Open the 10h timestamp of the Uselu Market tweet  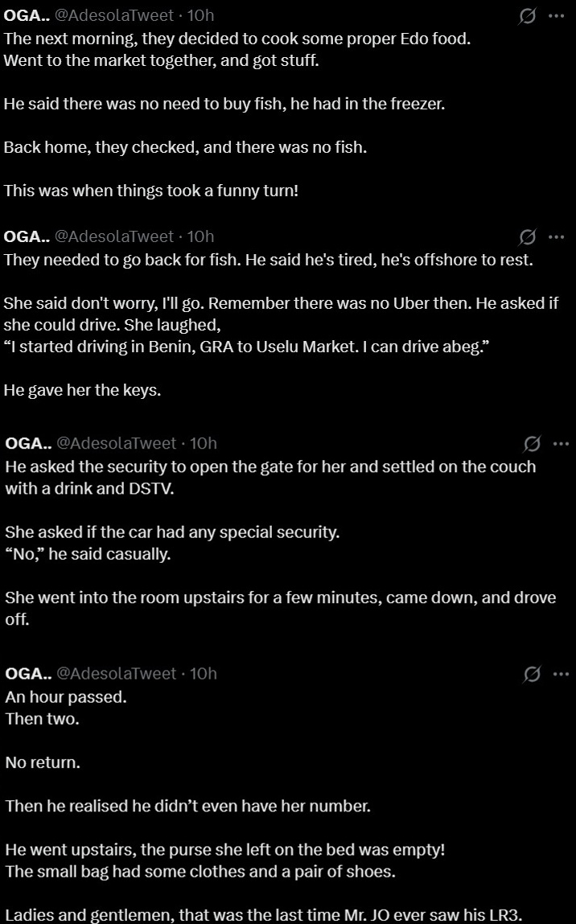[x=200, y=236]
